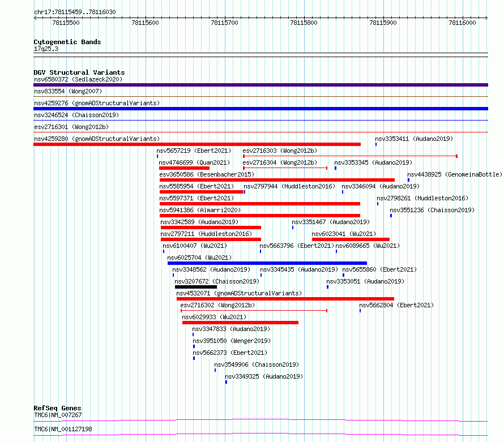Click the esv3650586 (Besenbacher2015) label
Viewport: 504px width, 442px height.
(207, 174)
